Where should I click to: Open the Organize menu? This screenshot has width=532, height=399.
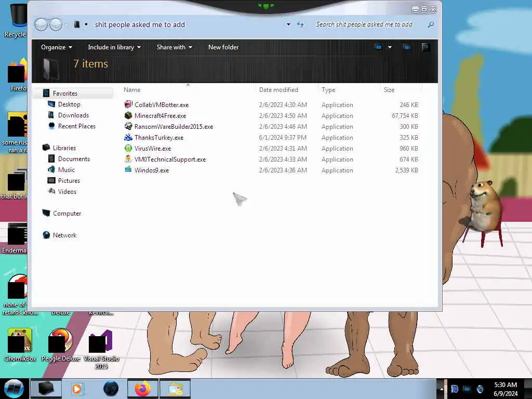pyautogui.click(x=56, y=47)
